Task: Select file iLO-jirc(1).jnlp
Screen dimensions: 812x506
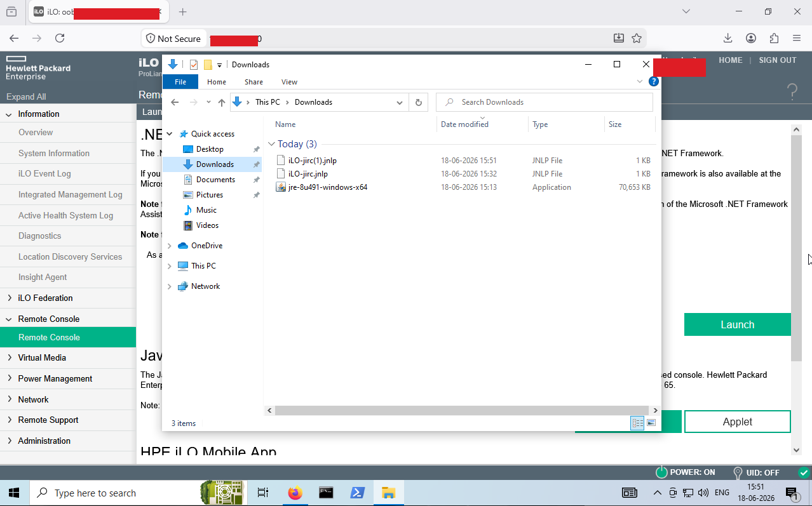Action: point(312,161)
